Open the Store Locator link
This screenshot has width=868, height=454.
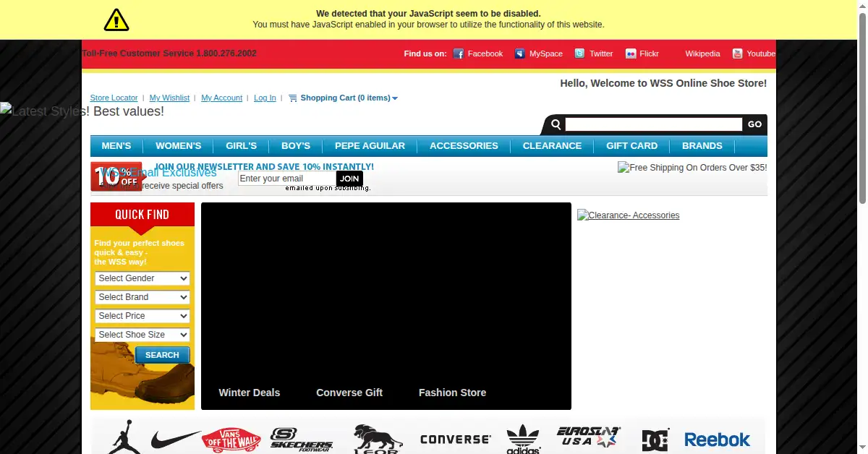point(114,98)
